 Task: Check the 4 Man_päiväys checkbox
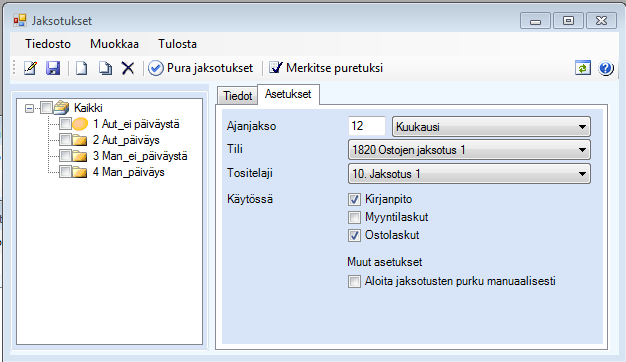point(65,172)
